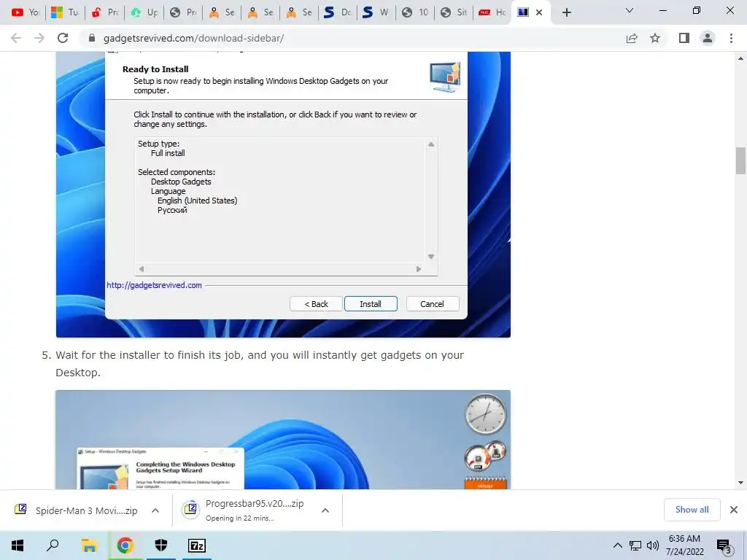The height and width of the screenshot is (560, 747).
Task: Open Progressbar95 zip download item
Action: pyautogui.click(x=243, y=510)
